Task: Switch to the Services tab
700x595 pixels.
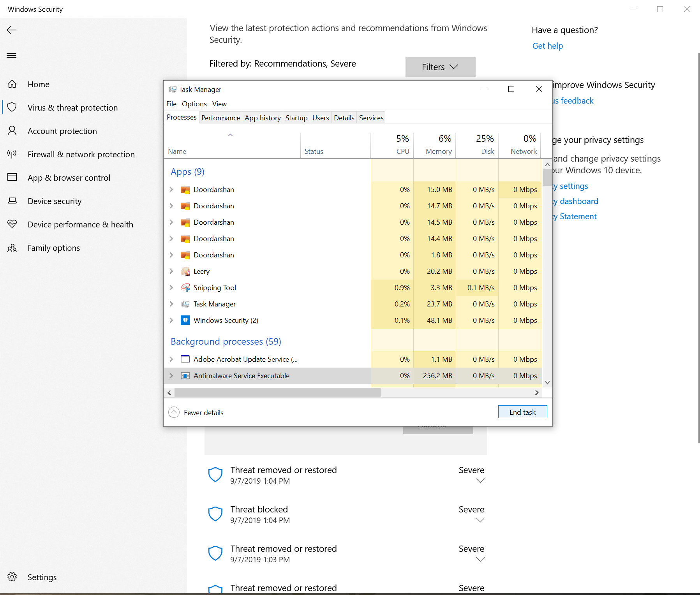Action: pyautogui.click(x=371, y=118)
